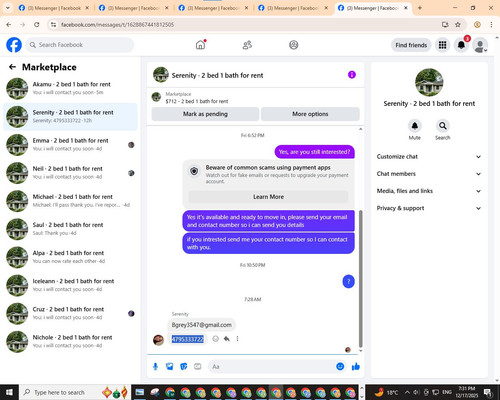Open the Akamu conversation
The width and height of the screenshot is (500, 400).
pyautogui.click(x=70, y=88)
